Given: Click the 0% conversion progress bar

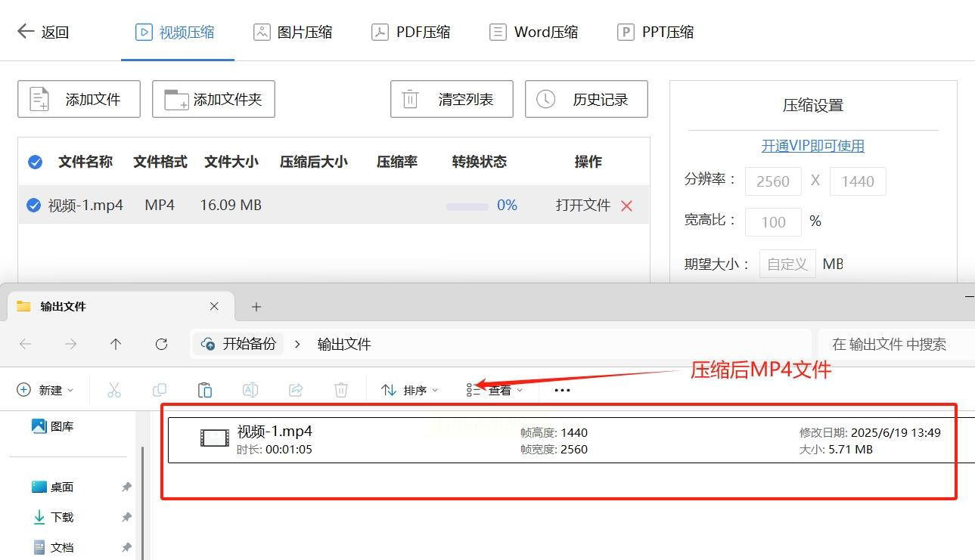Looking at the screenshot, I should (x=467, y=206).
